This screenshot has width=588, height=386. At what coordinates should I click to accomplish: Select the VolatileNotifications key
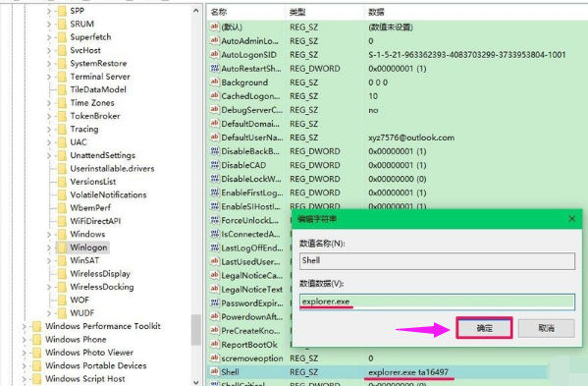pyautogui.click(x=108, y=194)
